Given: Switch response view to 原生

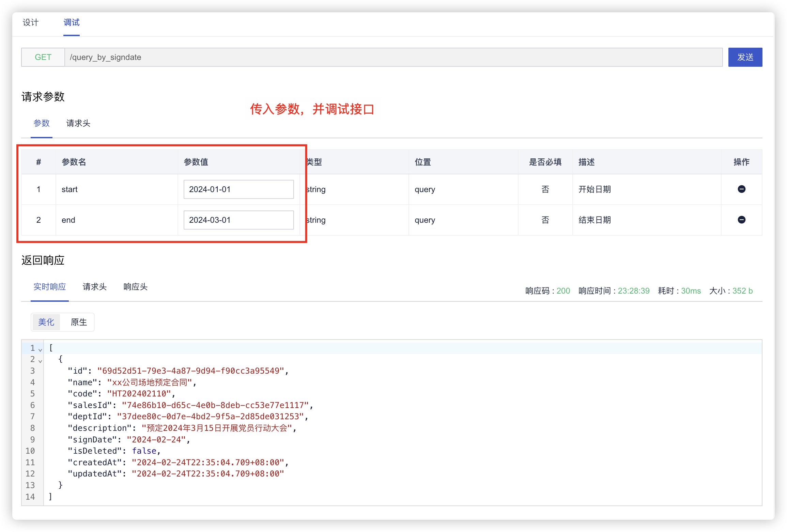Looking at the screenshot, I should coord(79,322).
